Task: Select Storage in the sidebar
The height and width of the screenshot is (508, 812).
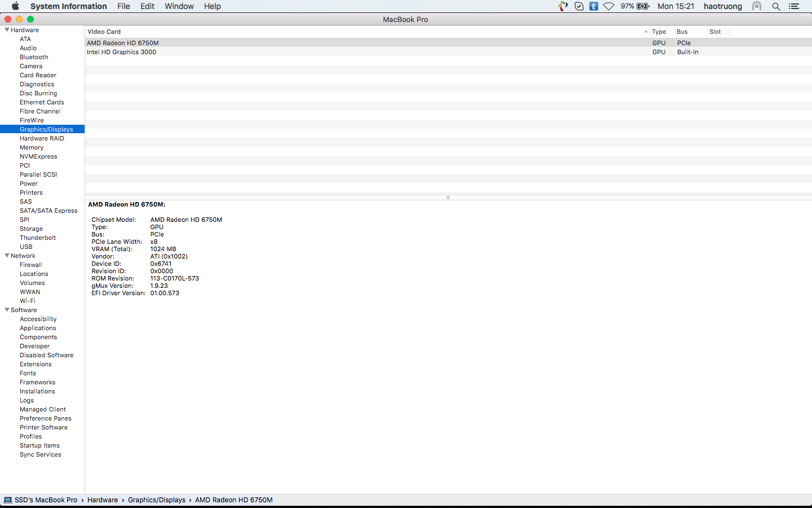Action: pos(31,229)
